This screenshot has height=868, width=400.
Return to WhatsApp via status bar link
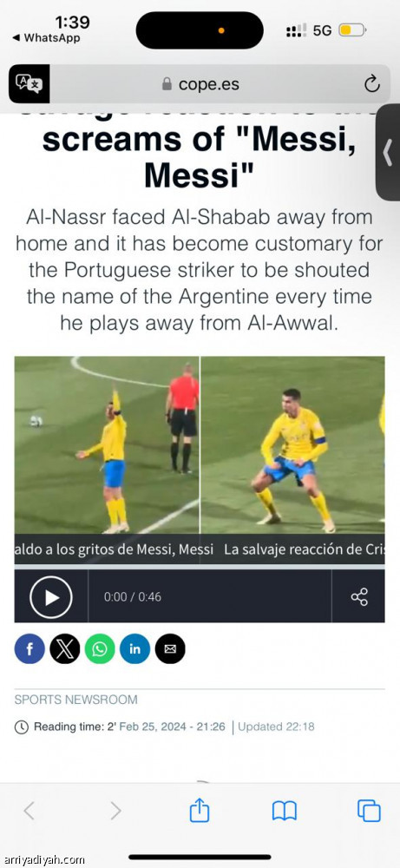[46, 37]
